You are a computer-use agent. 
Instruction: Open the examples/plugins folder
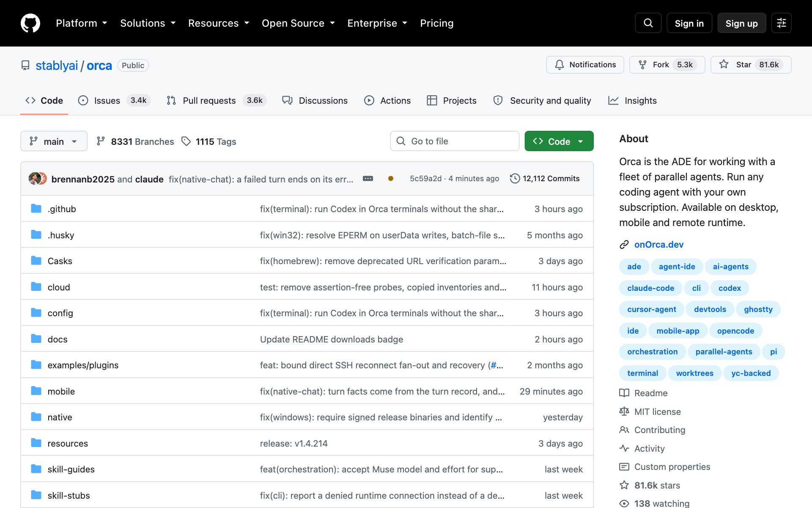pos(83,365)
